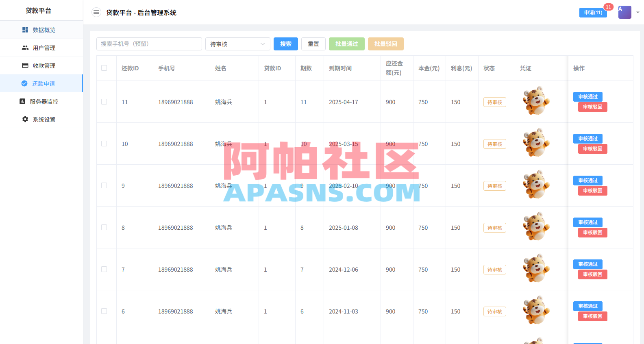Open voucher tiger image for ID 9
Image resolution: width=644 pixels, height=344 pixels.
(536, 185)
